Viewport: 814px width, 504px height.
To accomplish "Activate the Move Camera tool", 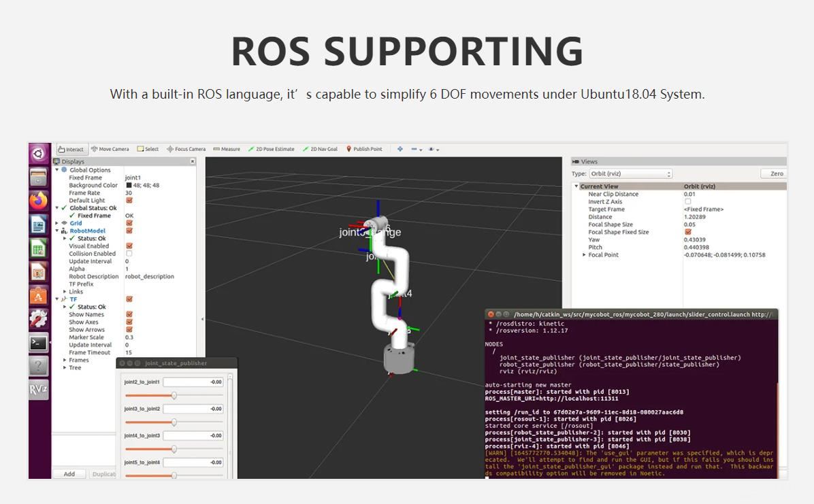I will [110, 149].
